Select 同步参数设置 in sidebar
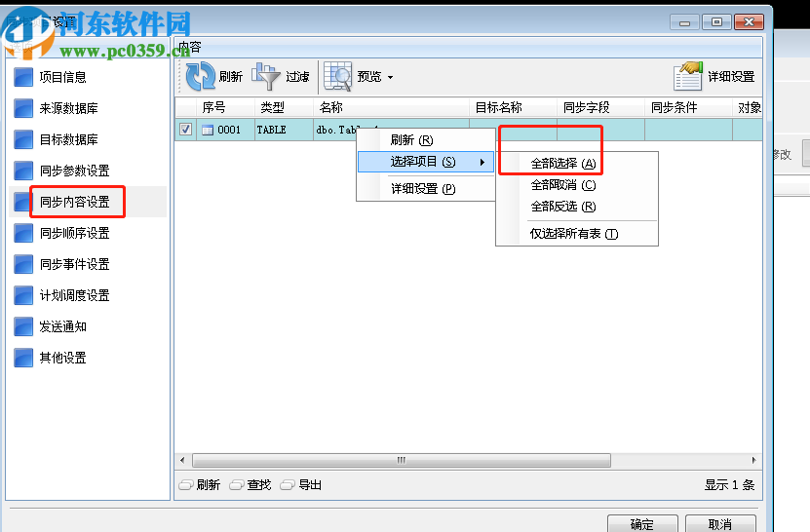The width and height of the screenshot is (810, 532). point(75,171)
